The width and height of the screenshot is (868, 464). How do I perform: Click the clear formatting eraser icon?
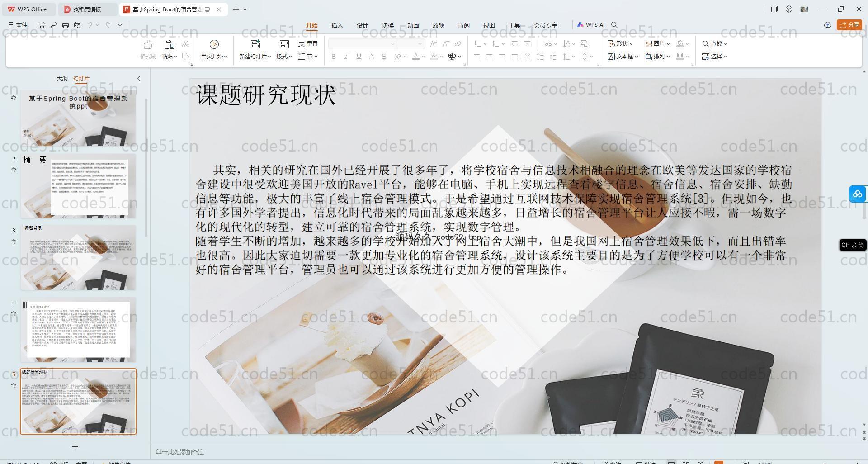point(458,44)
